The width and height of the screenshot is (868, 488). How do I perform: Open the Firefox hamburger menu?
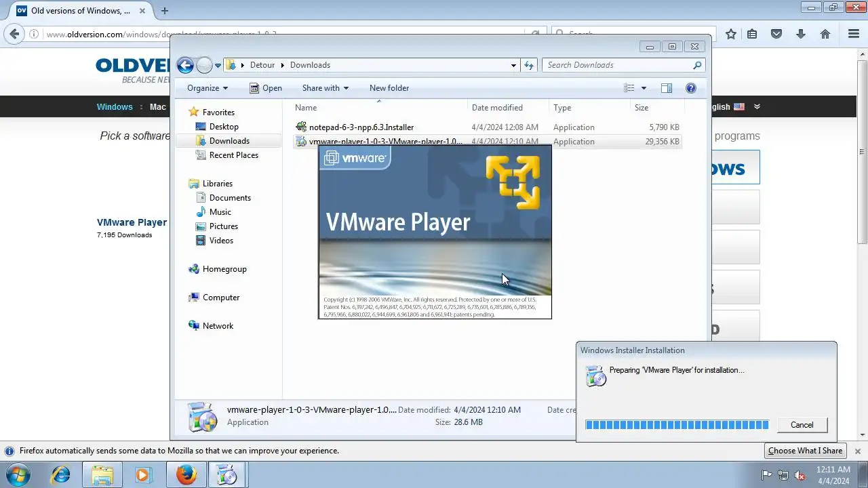854,34
